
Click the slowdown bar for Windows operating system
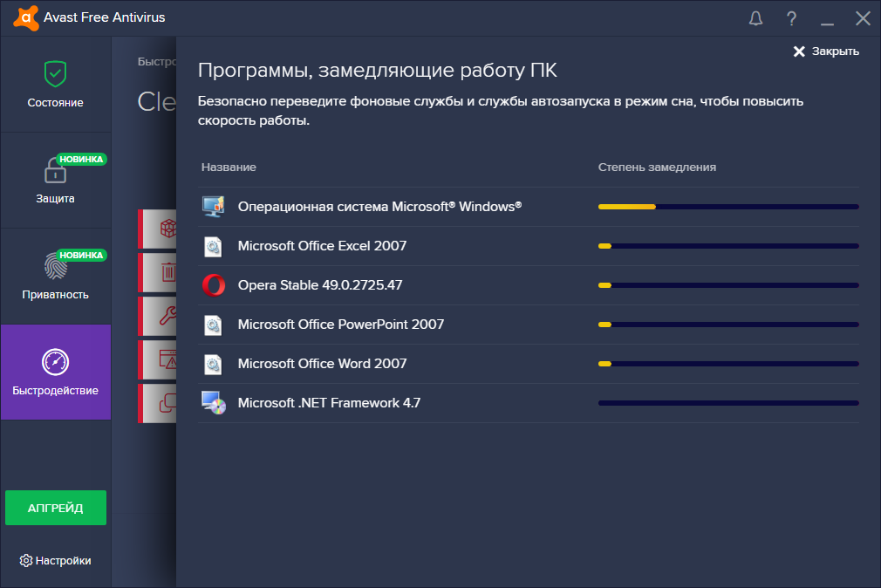pos(728,207)
